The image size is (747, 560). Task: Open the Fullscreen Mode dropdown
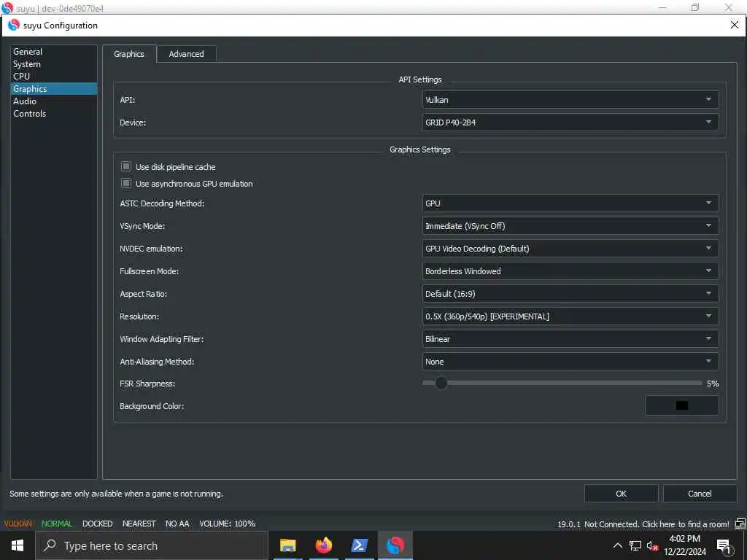570,271
